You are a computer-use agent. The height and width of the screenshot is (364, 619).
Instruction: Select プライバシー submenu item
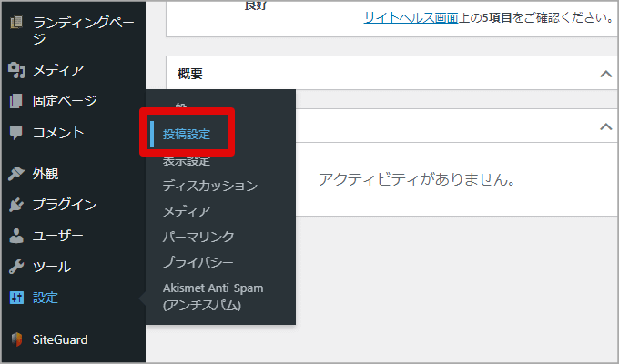[198, 262]
